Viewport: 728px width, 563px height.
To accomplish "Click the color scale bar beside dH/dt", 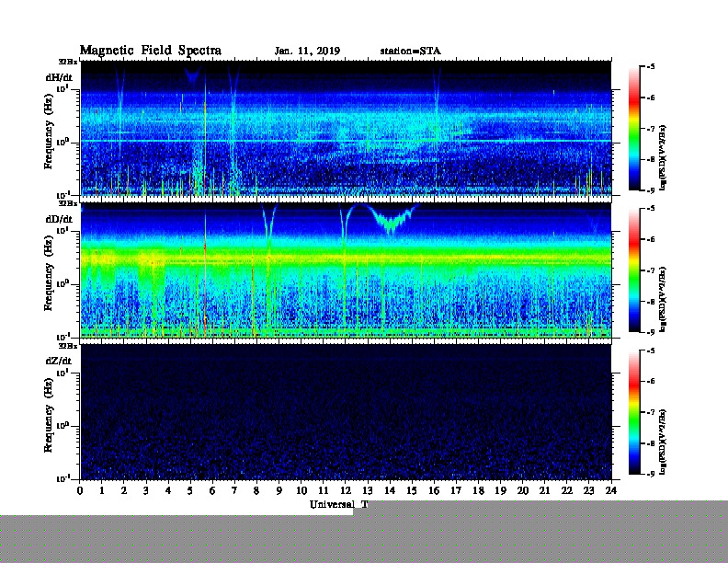I will [634, 129].
